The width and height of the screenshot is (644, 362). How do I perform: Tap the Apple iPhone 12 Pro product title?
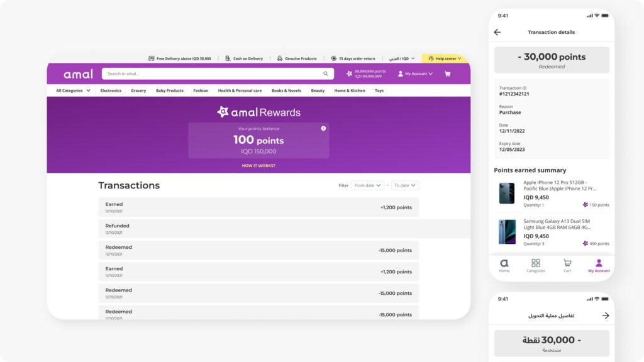(560, 185)
